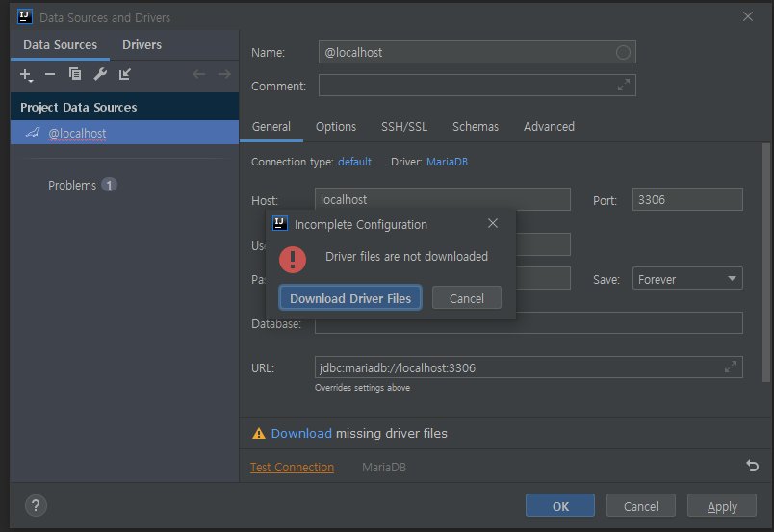Click the Port field showing 3306

coord(687,199)
